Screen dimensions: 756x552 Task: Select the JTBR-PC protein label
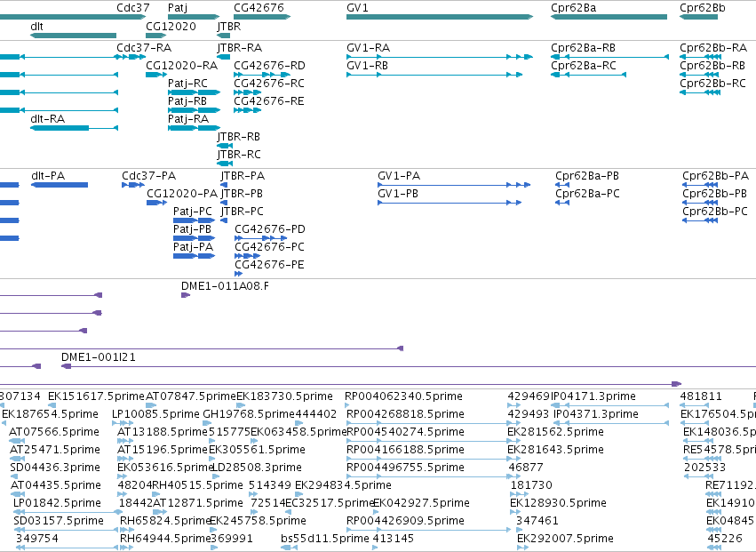tap(242, 212)
